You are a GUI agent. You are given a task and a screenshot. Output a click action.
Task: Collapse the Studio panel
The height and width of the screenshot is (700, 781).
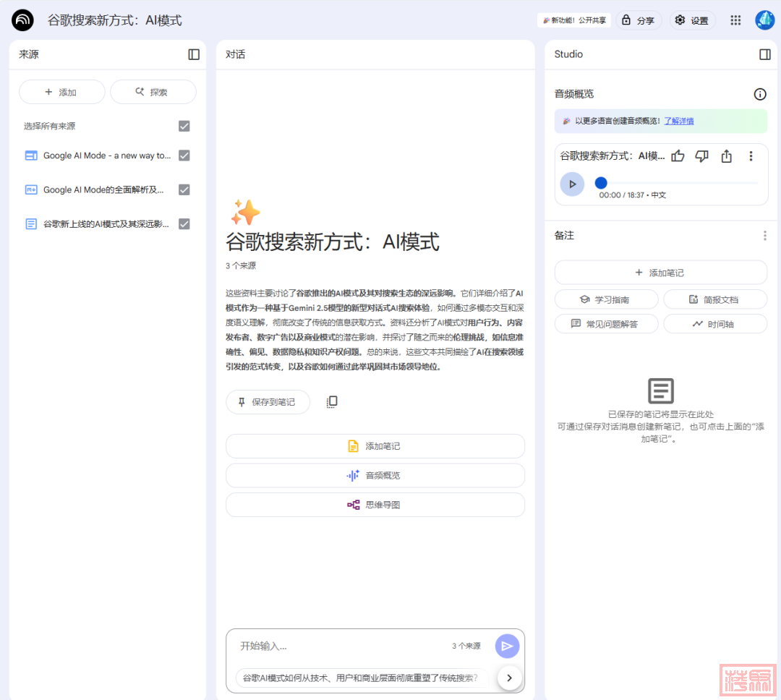coord(764,54)
